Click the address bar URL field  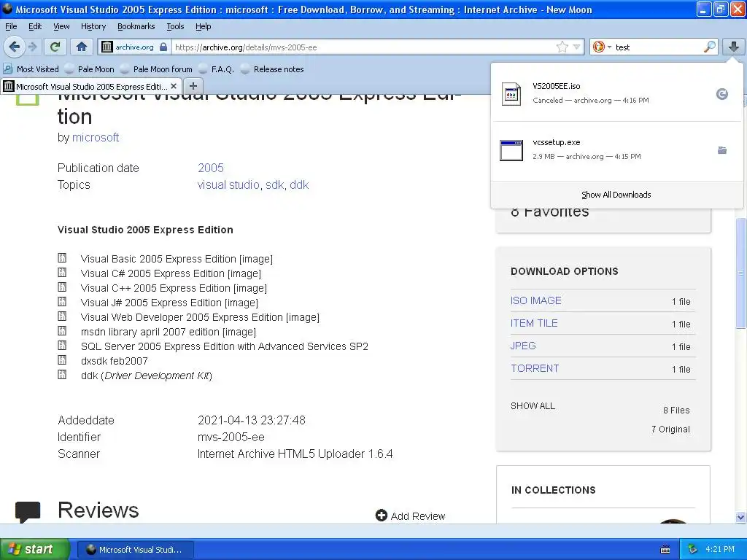pos(362,47)
